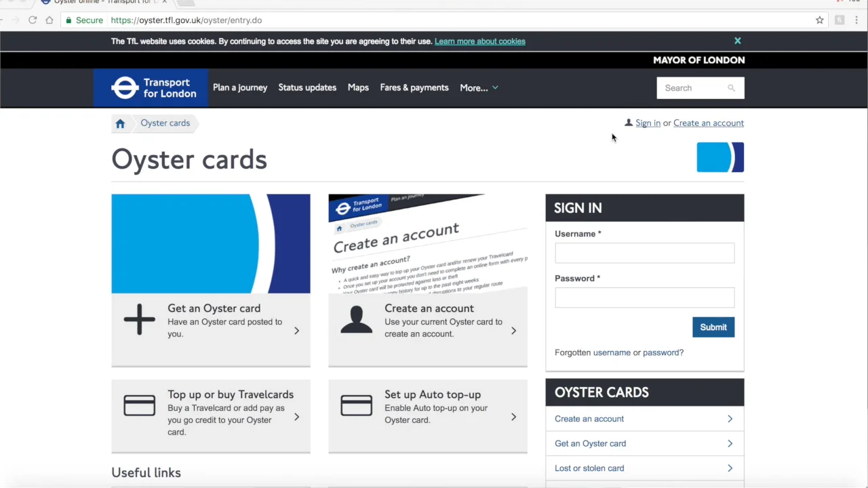Click the card icon for Set up Auto top-up
868x488 pixels.
[357, 405]
